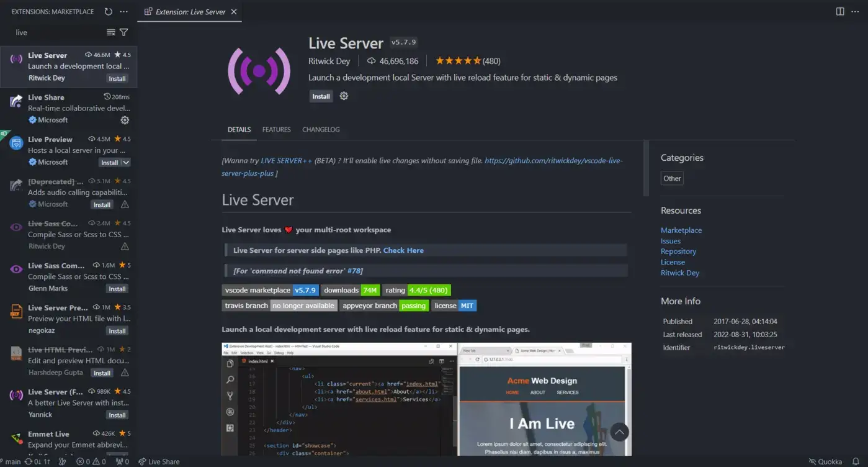Click errors and warnings count in status bar
The height and width of the screenshot is (467, 868).
click(91, 461)
